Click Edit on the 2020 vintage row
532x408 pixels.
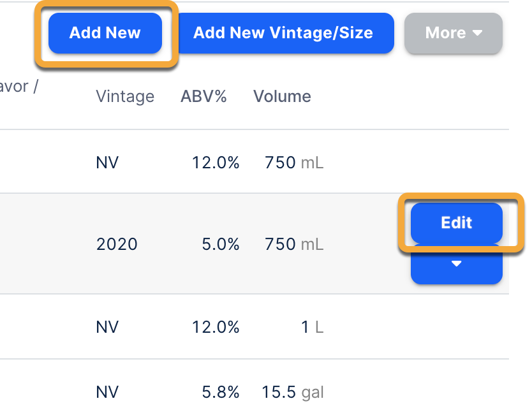457,222
